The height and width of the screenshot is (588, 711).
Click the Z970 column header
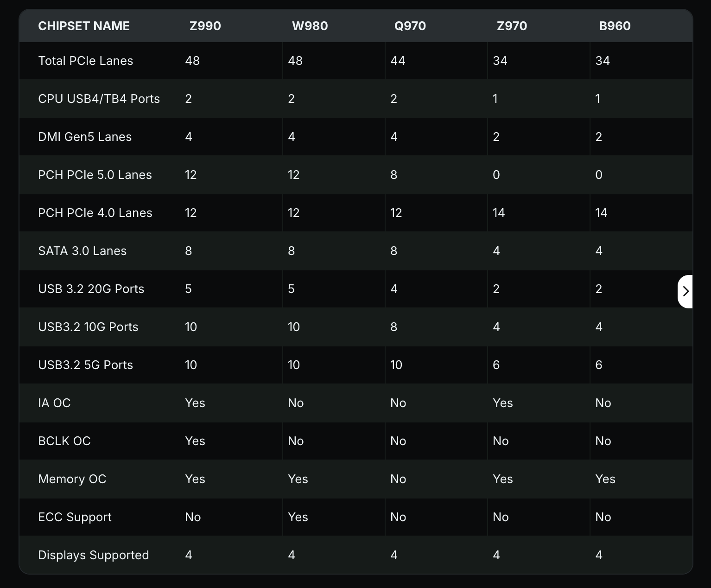tap(512, 26)
